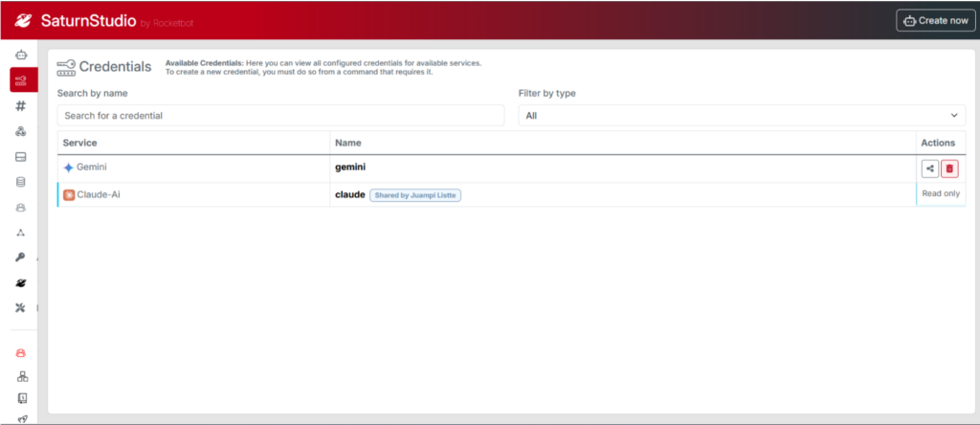Viewport: 980px width, 425px height.
Task: Select the database cylinder sidebar icon
Action: tap(21, 182)
